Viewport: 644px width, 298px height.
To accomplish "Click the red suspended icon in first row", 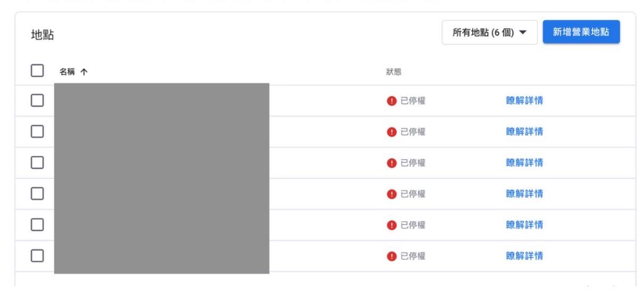I will [392, 101].
